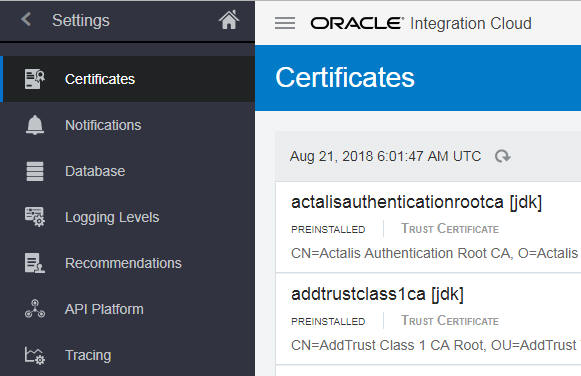Viewport: 581px width, 376px height.
Task: Refresh the certificates list timestamp
Action: (x=502, y=156)
